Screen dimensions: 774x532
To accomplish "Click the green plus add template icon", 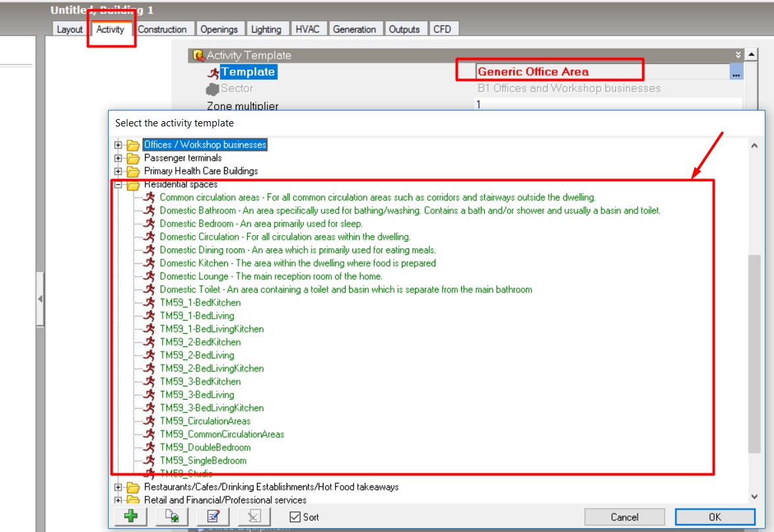I will point(131,516).
